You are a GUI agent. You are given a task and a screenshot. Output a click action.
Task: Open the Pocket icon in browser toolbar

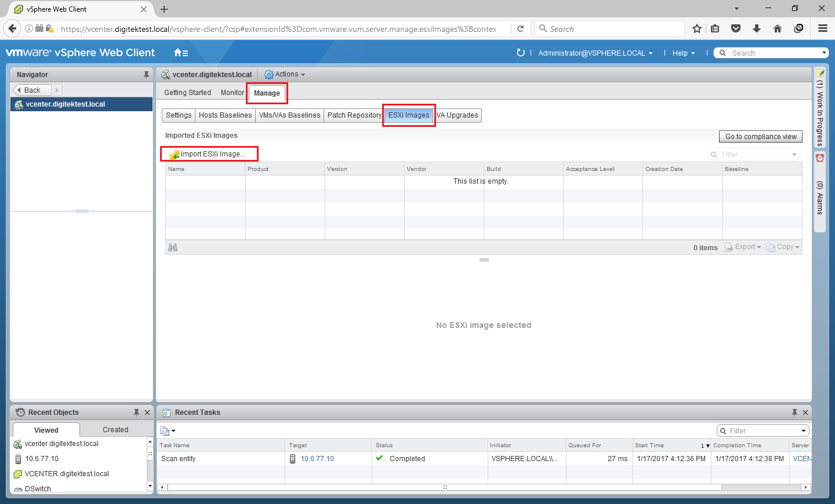(x=736, y=28)
